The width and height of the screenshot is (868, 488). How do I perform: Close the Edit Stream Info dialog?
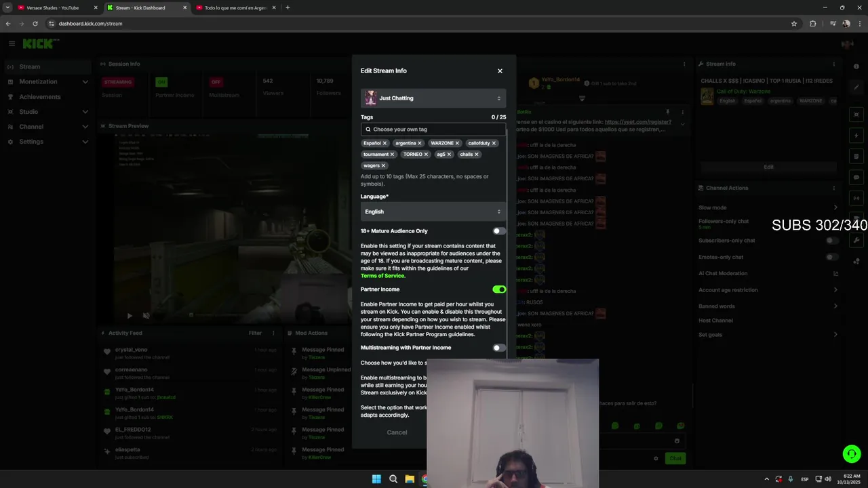[500, 71]
